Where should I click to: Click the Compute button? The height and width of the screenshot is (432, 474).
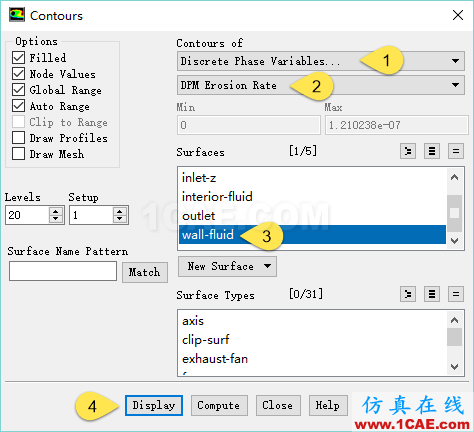[219, 405]
